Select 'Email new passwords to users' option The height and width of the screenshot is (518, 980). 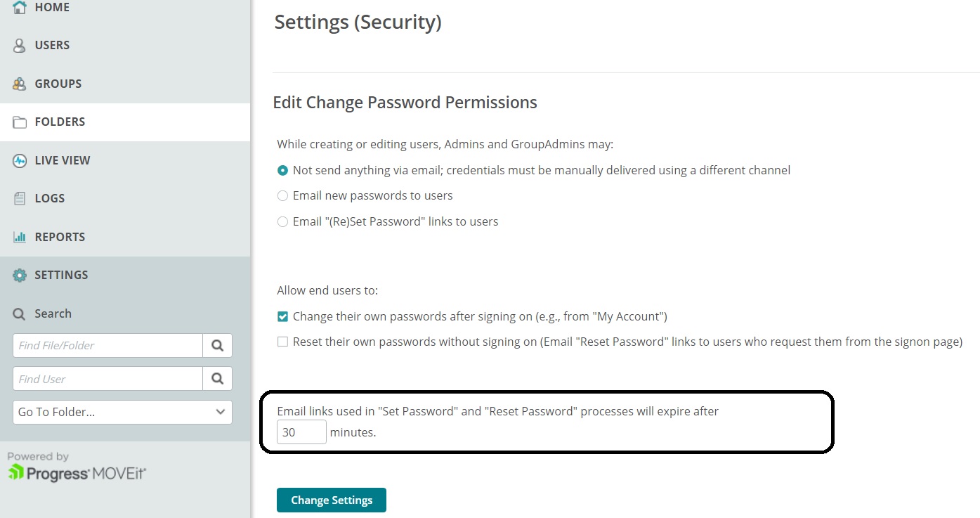coord(282,195)
